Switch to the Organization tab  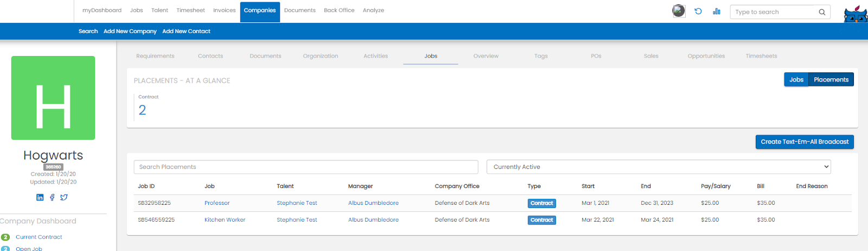[321, 56]
